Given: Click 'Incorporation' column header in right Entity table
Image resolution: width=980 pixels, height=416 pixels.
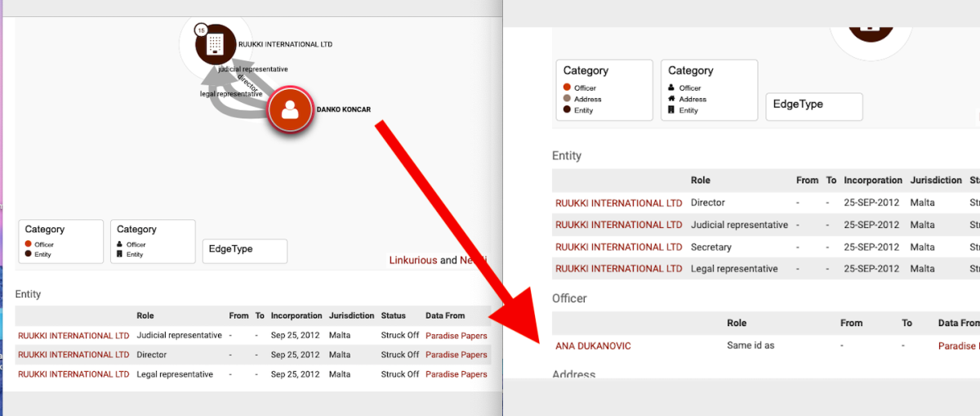Looking at the screenshot, I should point(873,180).
